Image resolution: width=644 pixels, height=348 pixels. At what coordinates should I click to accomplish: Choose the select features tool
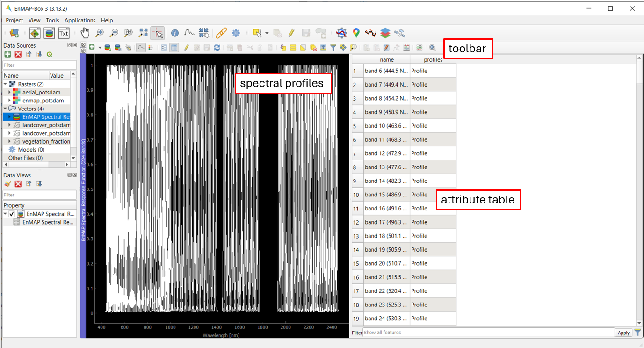coord(257,33)
